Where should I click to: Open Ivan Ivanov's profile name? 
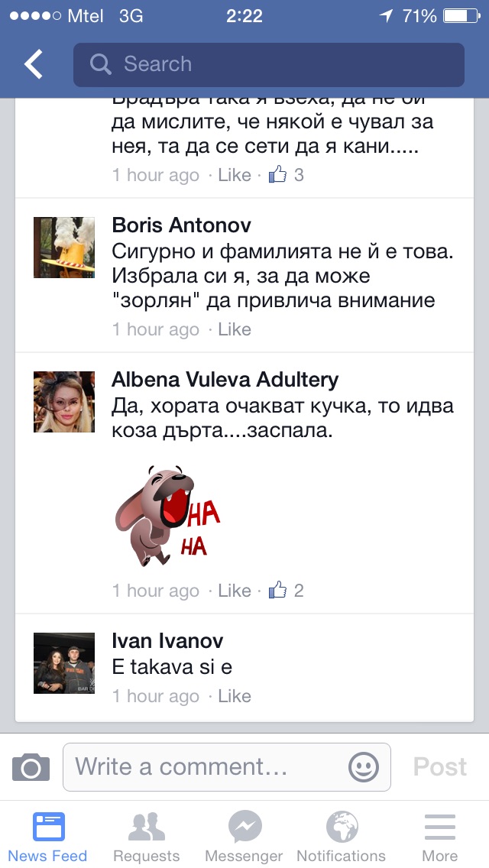coord(167,641)
